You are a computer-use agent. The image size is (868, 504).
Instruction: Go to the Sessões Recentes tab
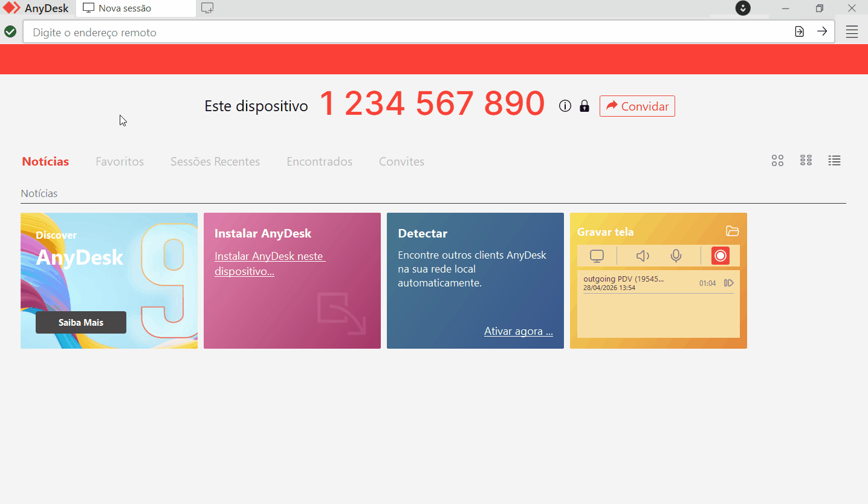coord(215,161)
